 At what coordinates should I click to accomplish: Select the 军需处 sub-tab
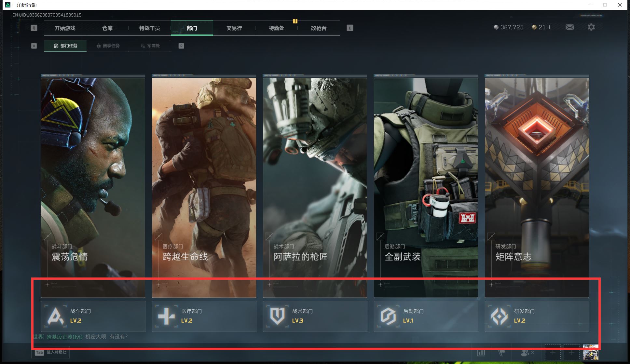pos(150,46)
